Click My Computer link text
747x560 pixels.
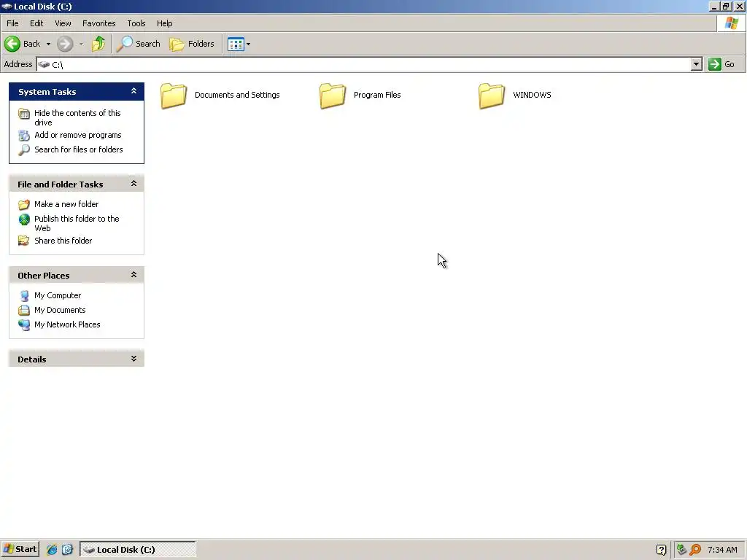coord(58,296)
